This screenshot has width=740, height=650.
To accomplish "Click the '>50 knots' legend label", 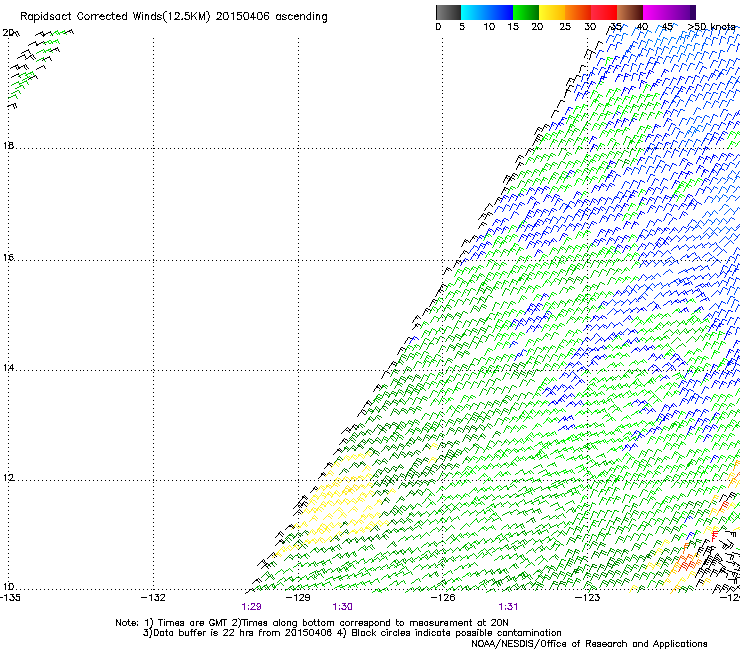I will tap(711, 27).
